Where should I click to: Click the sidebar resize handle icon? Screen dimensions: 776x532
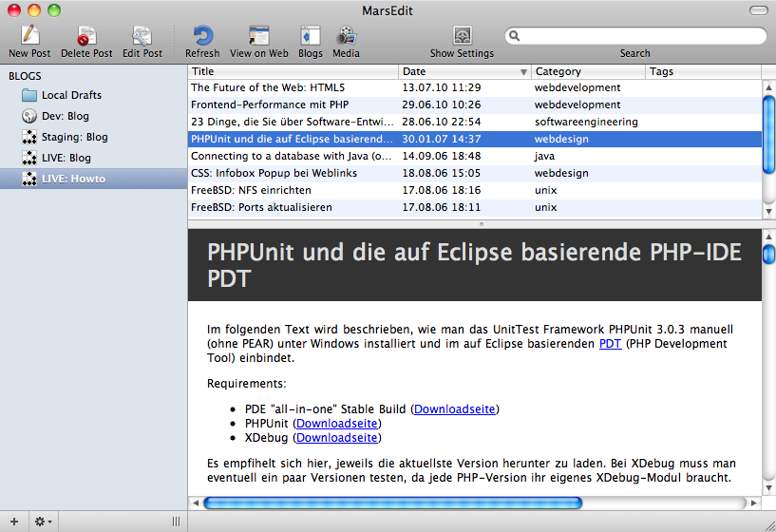[x=176, y=522]
